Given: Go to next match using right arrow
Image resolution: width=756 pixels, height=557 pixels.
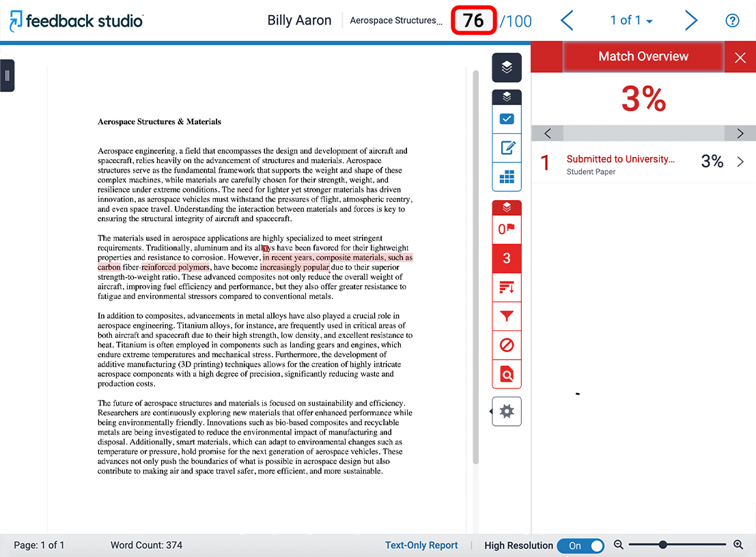Looking at the screenshot, I should (740, 134).
